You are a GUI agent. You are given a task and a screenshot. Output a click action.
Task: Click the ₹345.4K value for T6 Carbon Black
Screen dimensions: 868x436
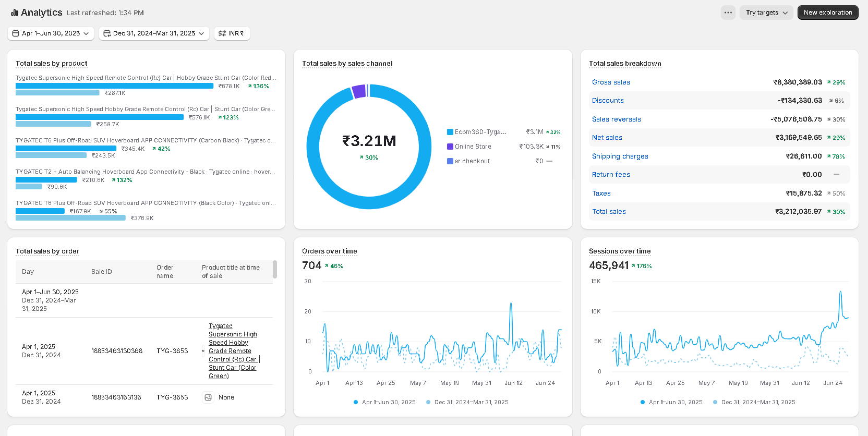coord(133,149)
